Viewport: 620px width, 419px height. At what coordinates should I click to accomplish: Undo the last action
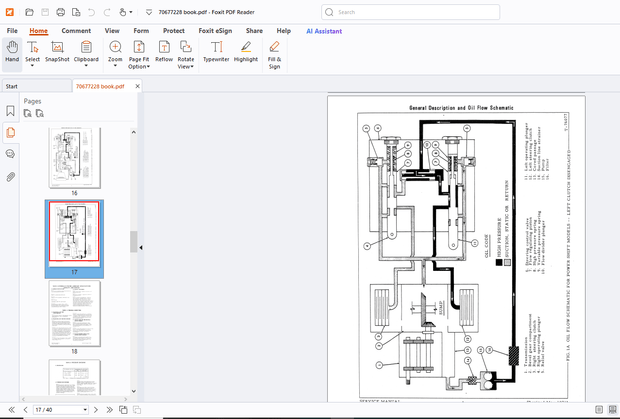click(91, 12)
